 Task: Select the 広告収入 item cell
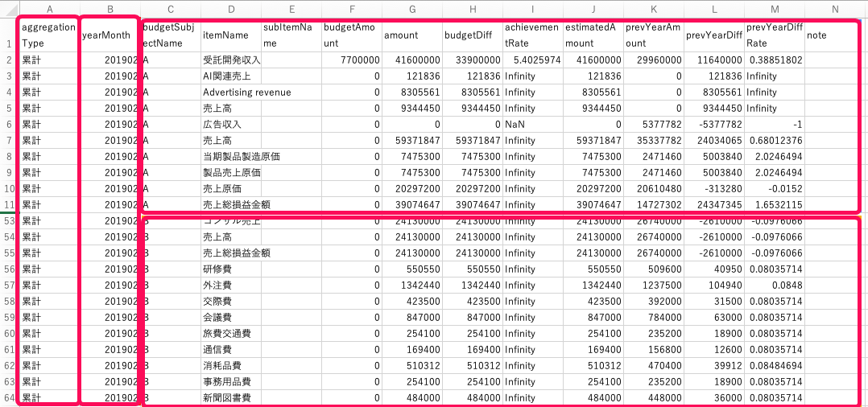tap(231, 125)
